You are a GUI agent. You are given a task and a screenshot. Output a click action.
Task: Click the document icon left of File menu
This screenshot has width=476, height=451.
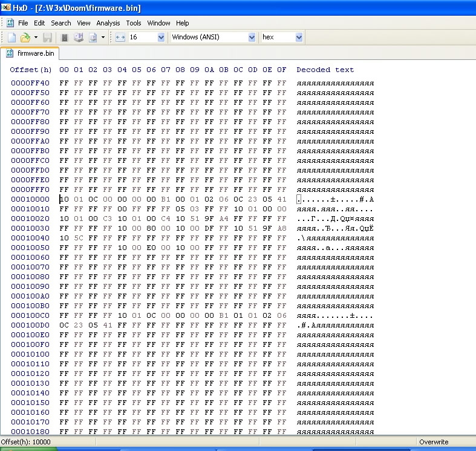(x=10, y=23)
